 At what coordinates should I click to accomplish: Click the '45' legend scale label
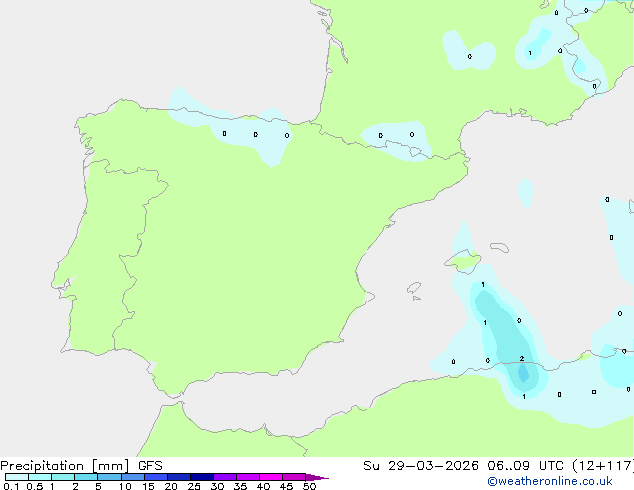pyautogui.click(x=286, y=486)
